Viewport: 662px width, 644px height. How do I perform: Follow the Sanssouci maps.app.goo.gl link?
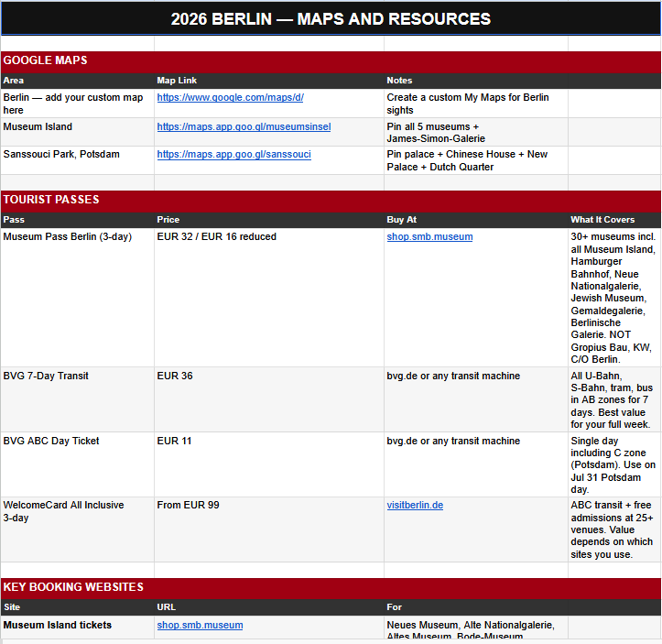(233, 155)
